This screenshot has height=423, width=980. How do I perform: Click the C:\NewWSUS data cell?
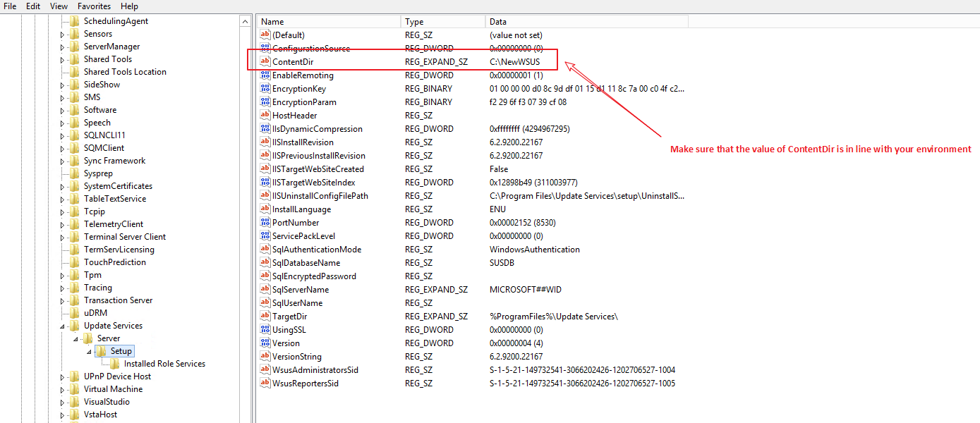pos(515,62)
